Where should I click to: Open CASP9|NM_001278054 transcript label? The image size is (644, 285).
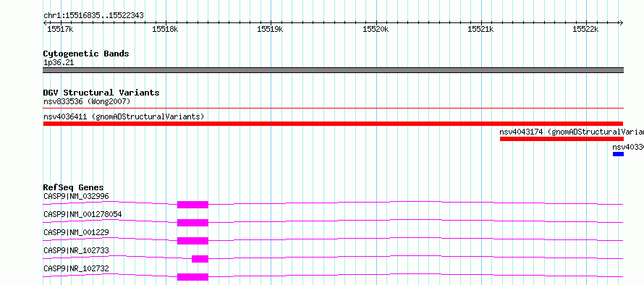(82, 214)
